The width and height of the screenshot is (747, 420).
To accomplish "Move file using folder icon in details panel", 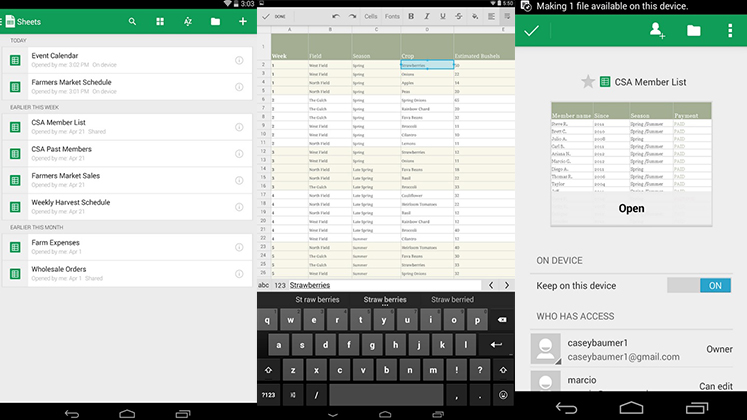I will (x=694, y=31).
